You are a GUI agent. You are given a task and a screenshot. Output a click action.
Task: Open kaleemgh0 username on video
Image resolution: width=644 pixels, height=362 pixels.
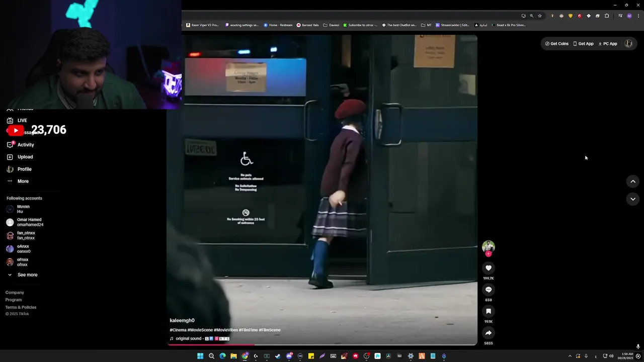click(182, 320)
